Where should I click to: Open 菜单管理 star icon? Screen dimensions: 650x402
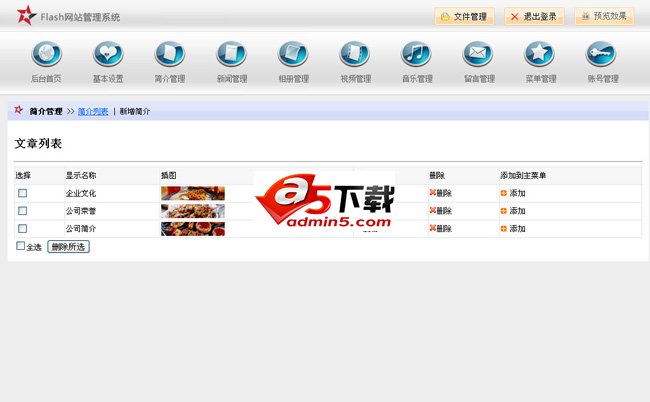click(539, 54)
